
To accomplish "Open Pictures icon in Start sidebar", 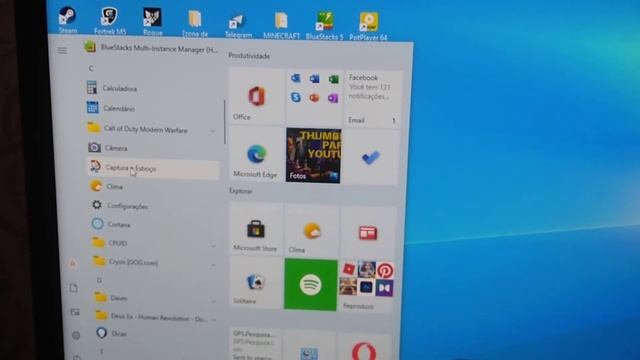I will (x=75, y=312).
